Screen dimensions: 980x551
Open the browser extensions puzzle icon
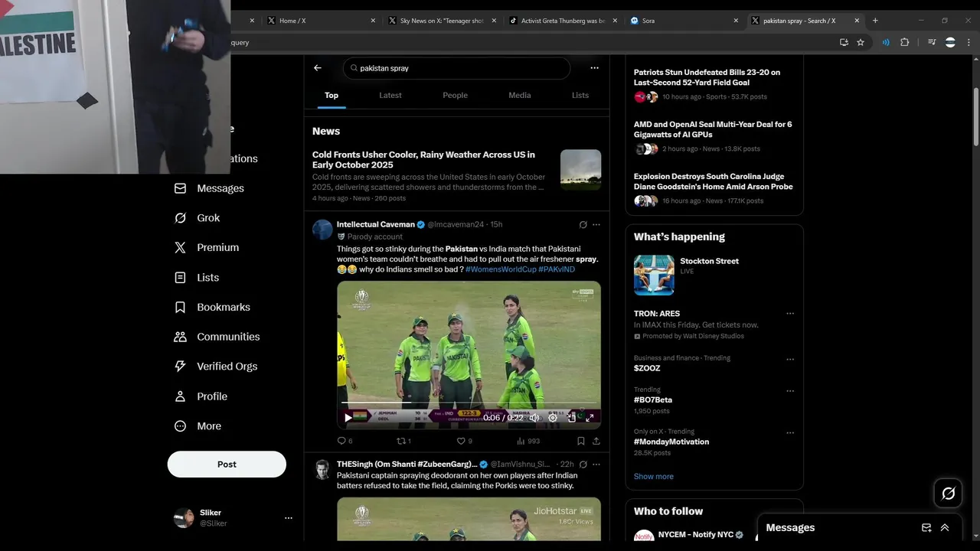[x=905, y=43]
